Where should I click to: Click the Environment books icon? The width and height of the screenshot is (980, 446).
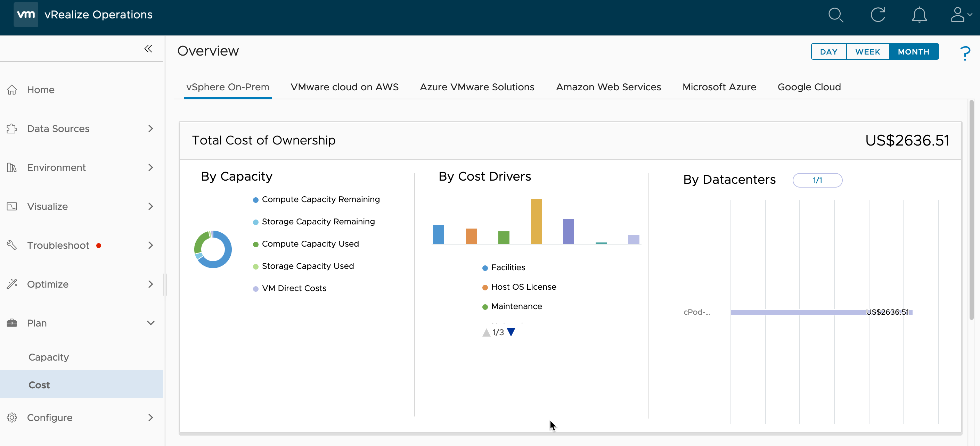coord(12,167)
